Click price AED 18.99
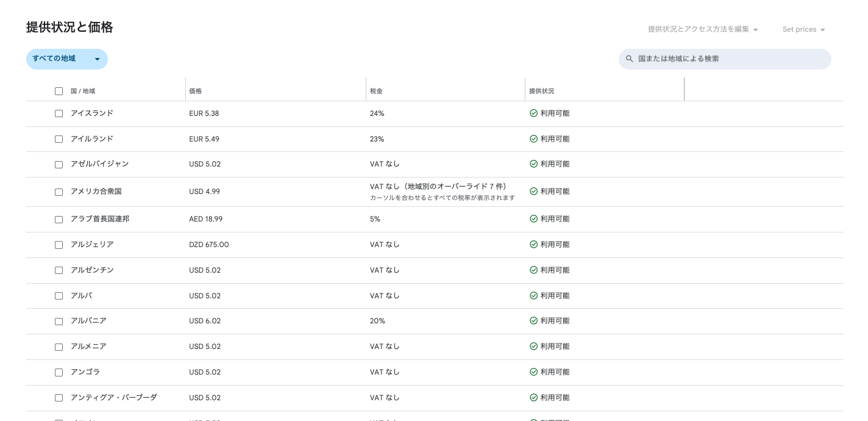This screenshot has width=868, height=421. (206, 219)
